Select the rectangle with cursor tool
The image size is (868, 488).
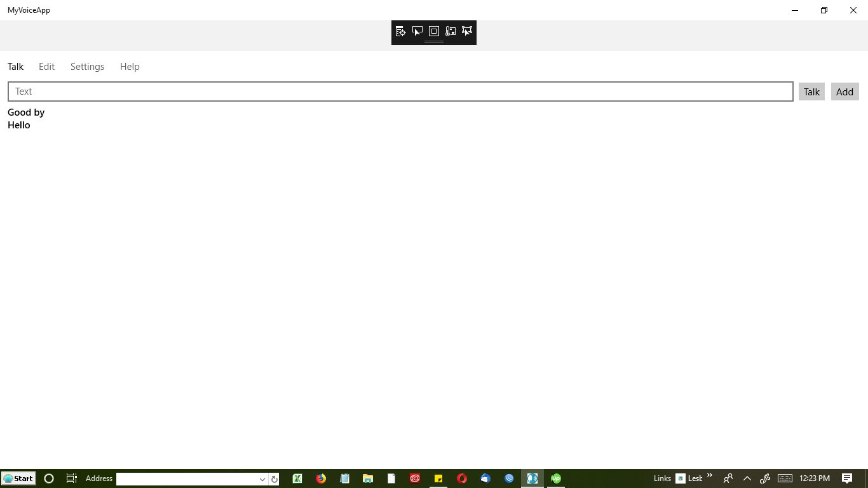[x=417, y=31]
